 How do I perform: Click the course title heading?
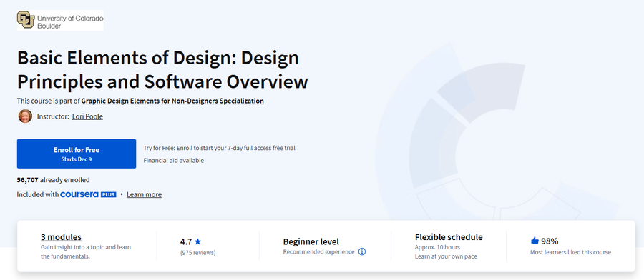pos(162,70)
